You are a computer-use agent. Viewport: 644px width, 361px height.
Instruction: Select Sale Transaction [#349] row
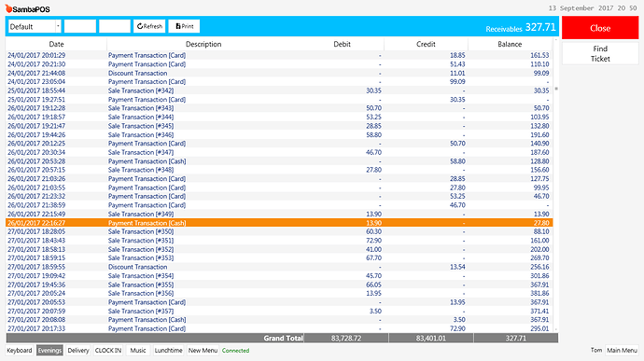(x=279, y=214)
